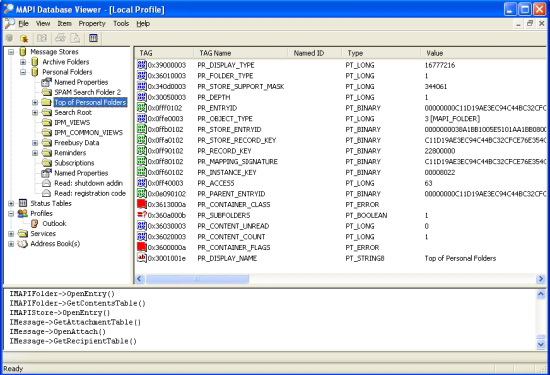The image size is (550, 375).
Task: Open the Tools menu
Action: click(x=121, y=24)
